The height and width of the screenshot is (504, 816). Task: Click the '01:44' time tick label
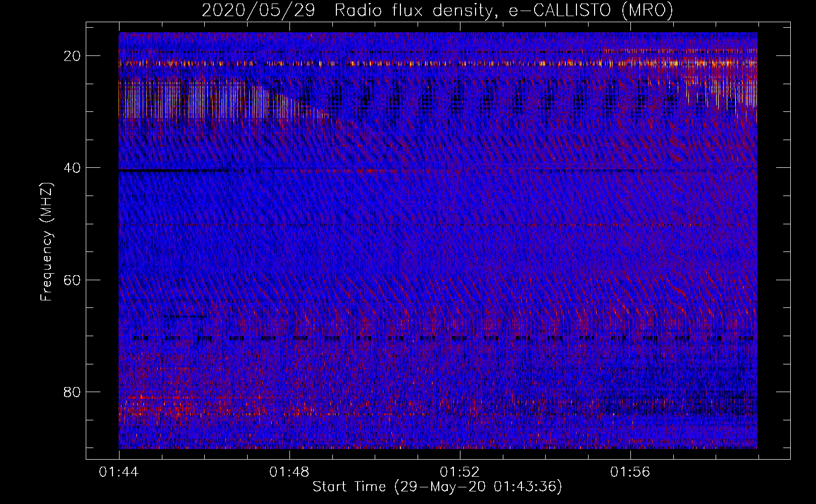pos(119,472)
